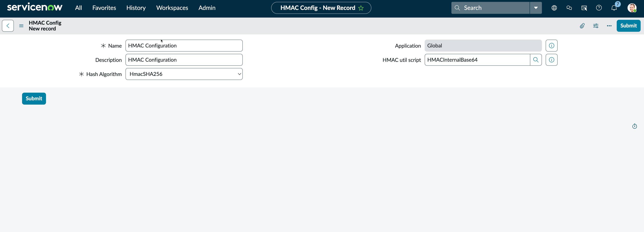644x232 pixels.
Task: Click the HMAC Config - New Record title pill
Action: pos(321,8)
